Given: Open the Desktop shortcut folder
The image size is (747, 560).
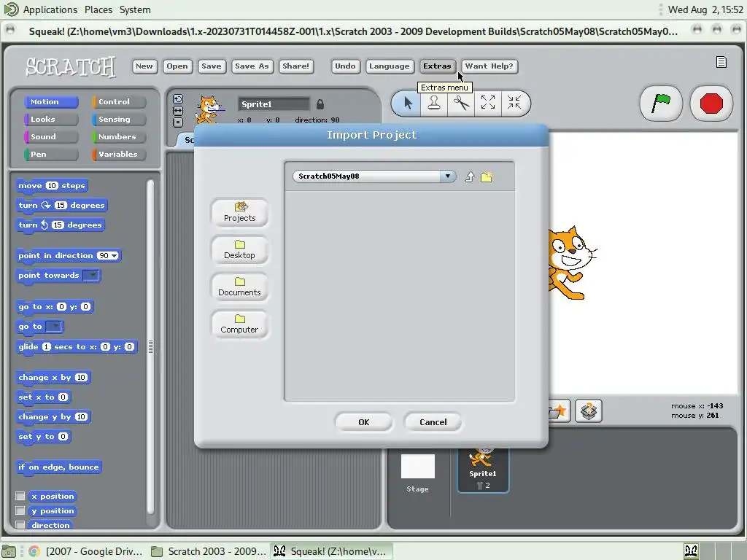Looking at the screenshot, I should [x=239, y=249].
